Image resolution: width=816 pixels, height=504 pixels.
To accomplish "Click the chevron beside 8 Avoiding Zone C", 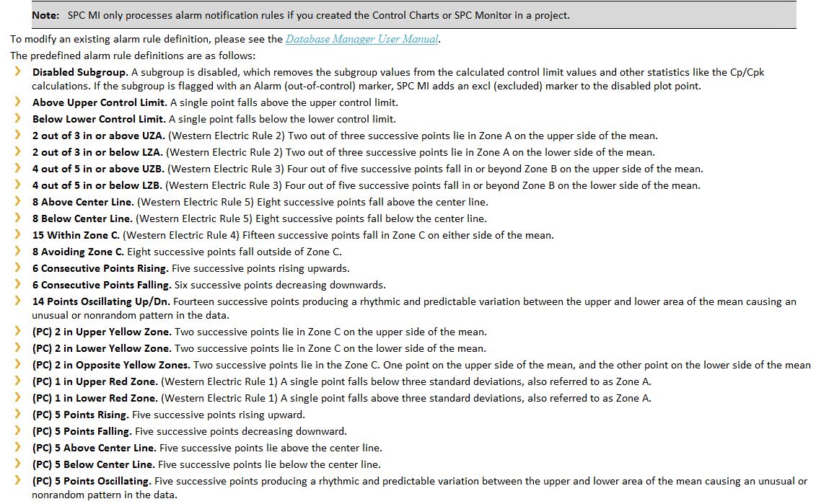I will tap(17, 252).
